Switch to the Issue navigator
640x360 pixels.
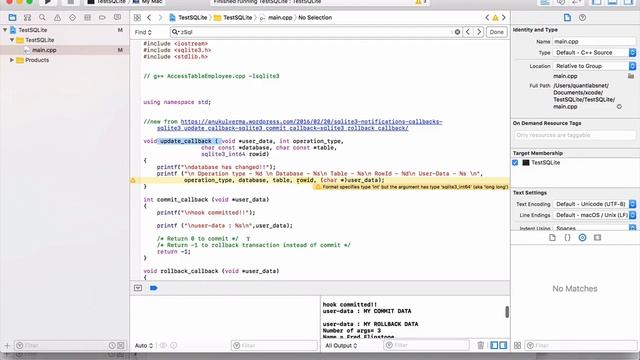pyautogui.click(x=58, y=18)
